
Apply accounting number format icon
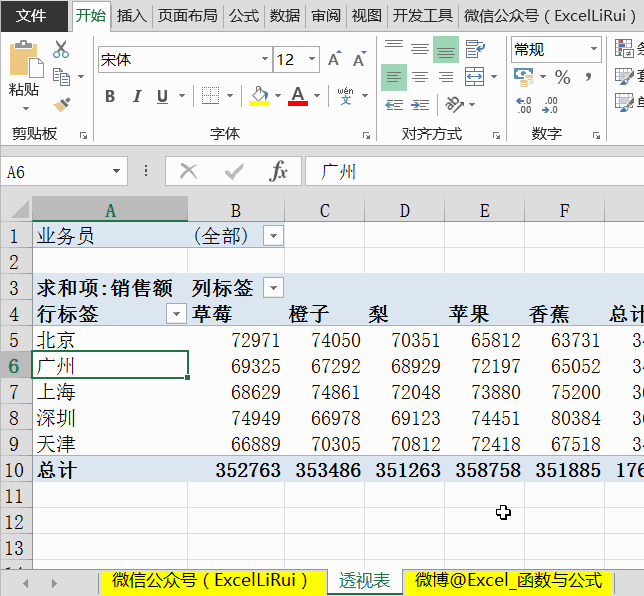point(524,77)
